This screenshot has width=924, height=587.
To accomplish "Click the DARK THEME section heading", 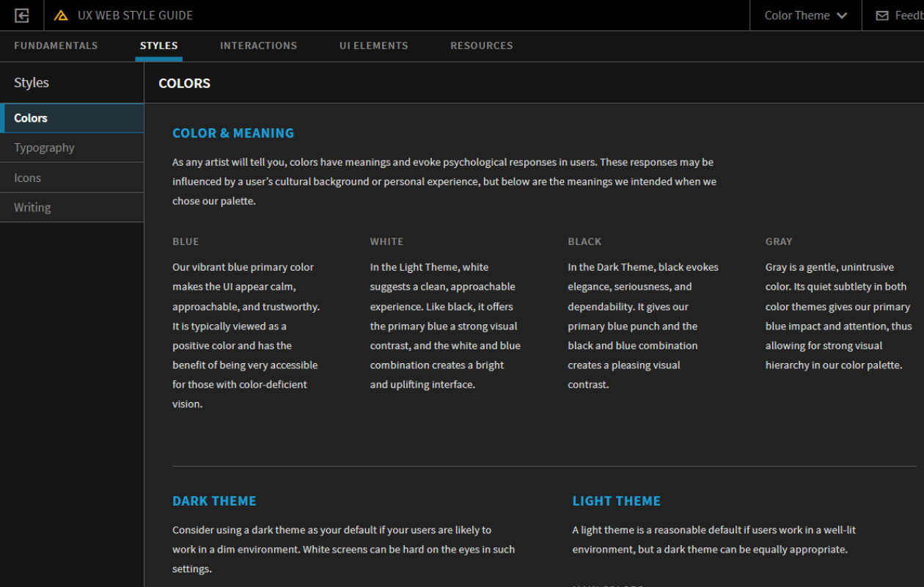I will [x=214, y=501].
